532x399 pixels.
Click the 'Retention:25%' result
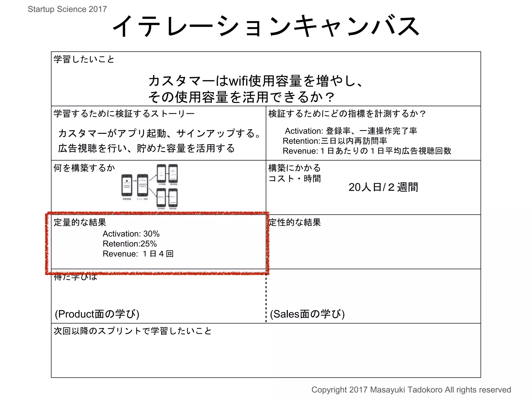click(130, 244)
